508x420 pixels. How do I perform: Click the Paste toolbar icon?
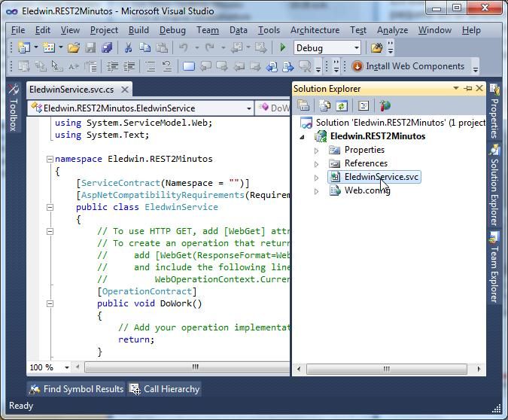pyautogui.click(x=162, y=48)
